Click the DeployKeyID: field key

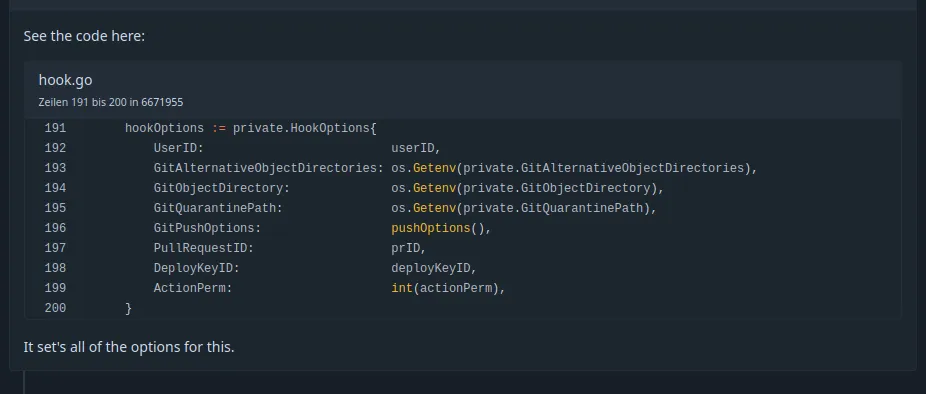(197, 268)
